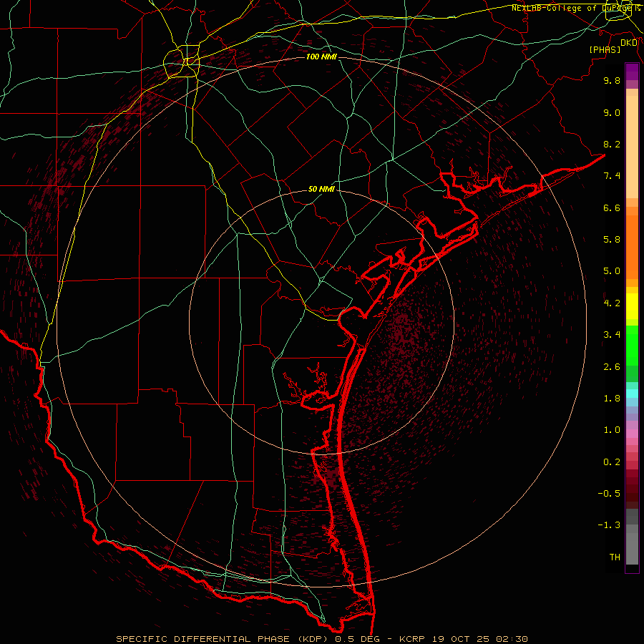Pick the pink band on the color bar
The image size is (644, 644).
pos(632,434)
